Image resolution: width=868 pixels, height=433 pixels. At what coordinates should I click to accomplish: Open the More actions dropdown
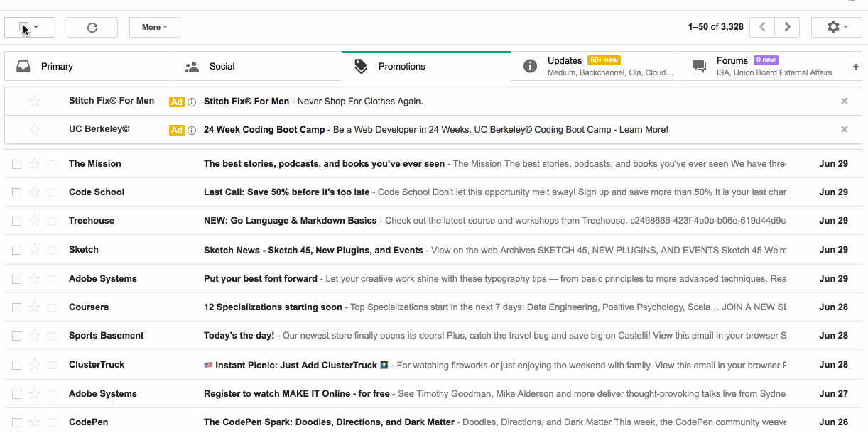point(154,27)
